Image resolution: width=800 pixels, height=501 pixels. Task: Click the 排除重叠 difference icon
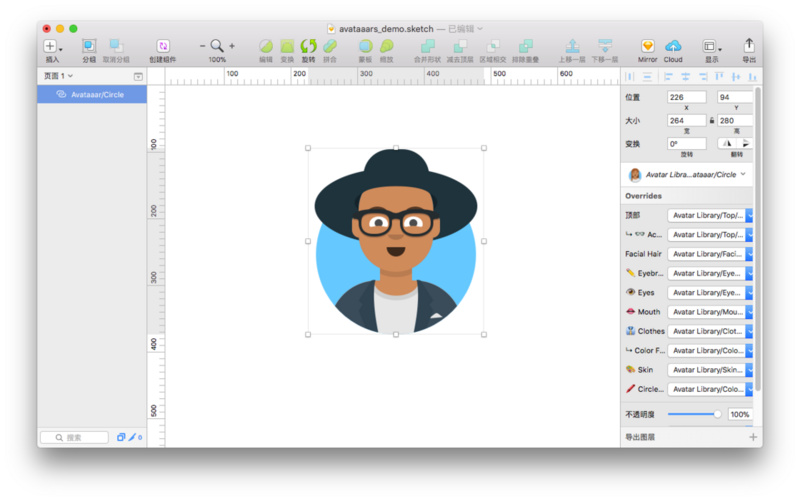tap(526, 46)
